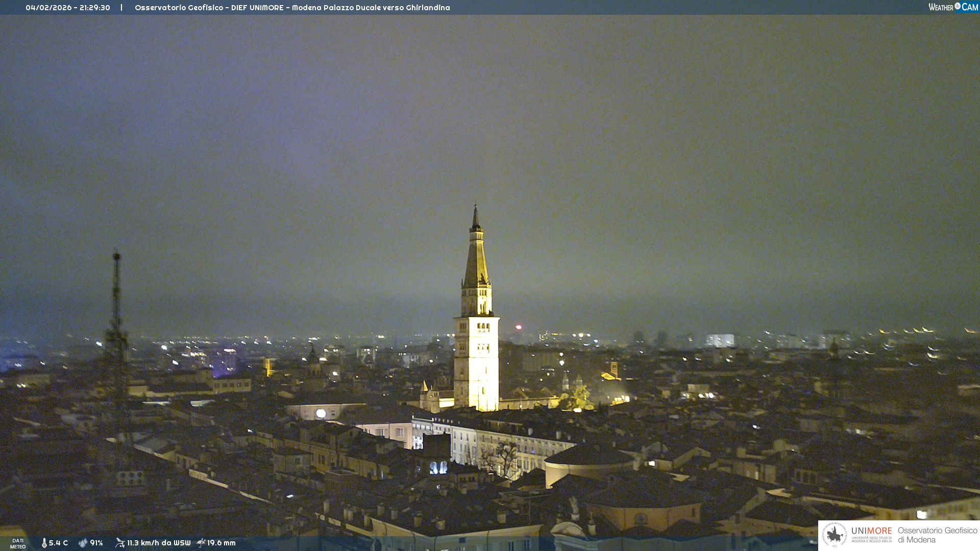Viewport: 980px width, 551px height.
Task: Click the rain umbrella precipitation icon
Action: pos(201,543)
